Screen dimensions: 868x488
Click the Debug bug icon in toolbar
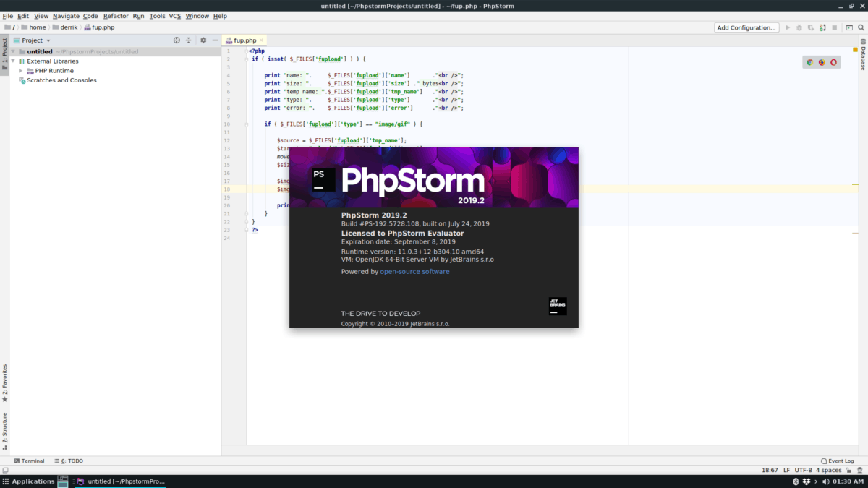tap(799, 27)
